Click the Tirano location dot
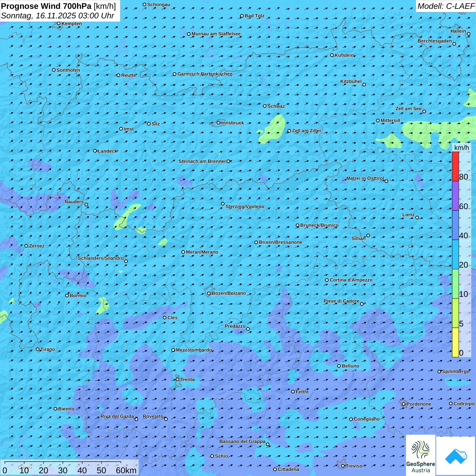The image size is (476, 476). [38, 349]
